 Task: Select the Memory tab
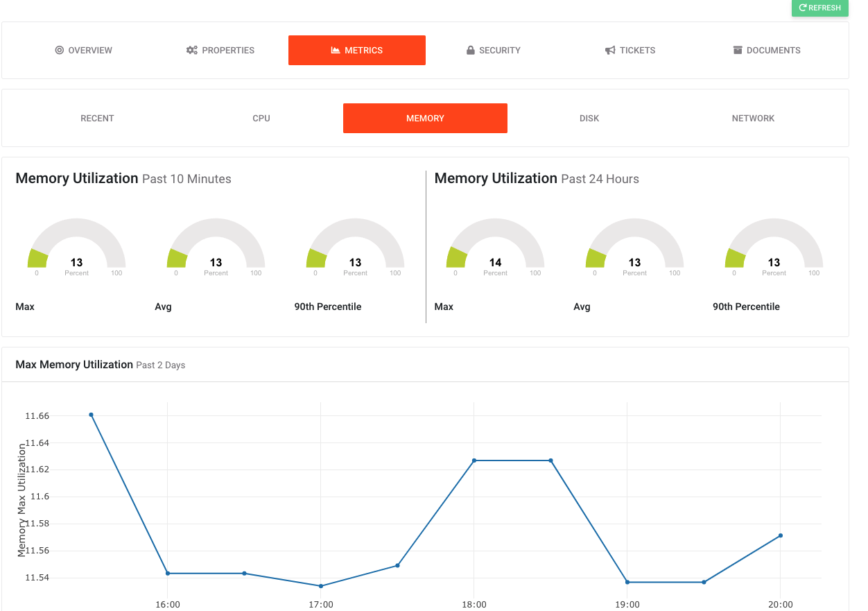tap(425, 119)
